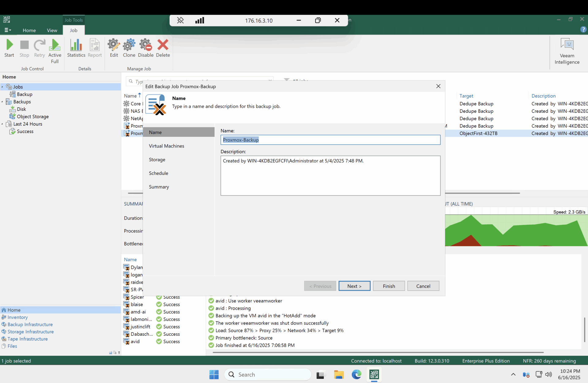Image resolution: width=588 pixels, height=383 pixels.
Task: Open job Statistics
Action: (76, 48)
